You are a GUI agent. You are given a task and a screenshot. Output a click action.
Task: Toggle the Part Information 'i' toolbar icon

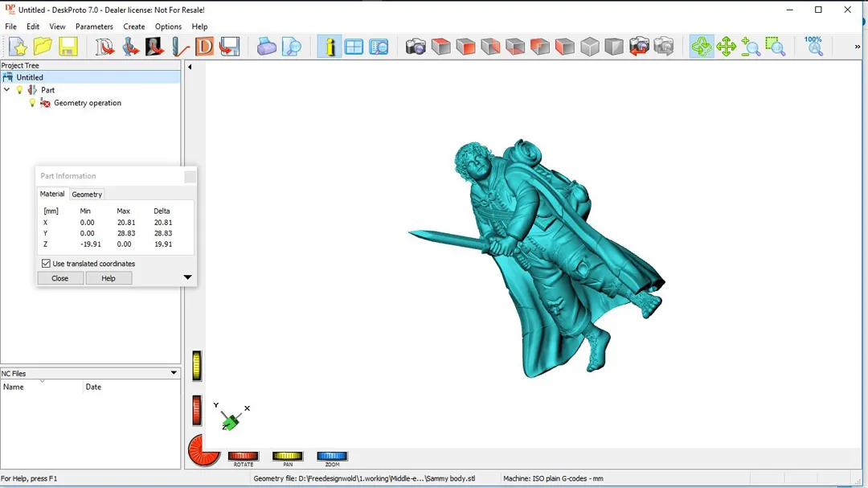pyautogui.click(x=329, y=47)
